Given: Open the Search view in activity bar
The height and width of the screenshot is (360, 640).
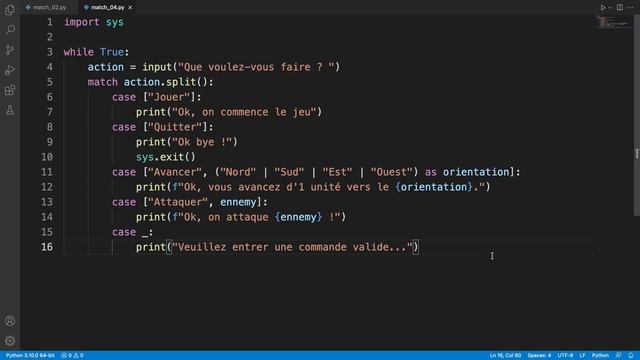Looking at the screenshot, I should click(10, 29).
